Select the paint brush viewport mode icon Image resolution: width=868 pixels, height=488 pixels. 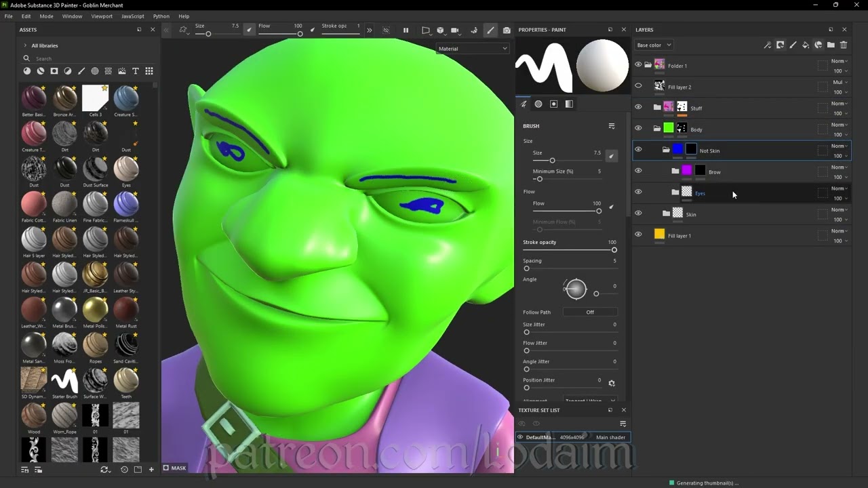coord(490,30)
